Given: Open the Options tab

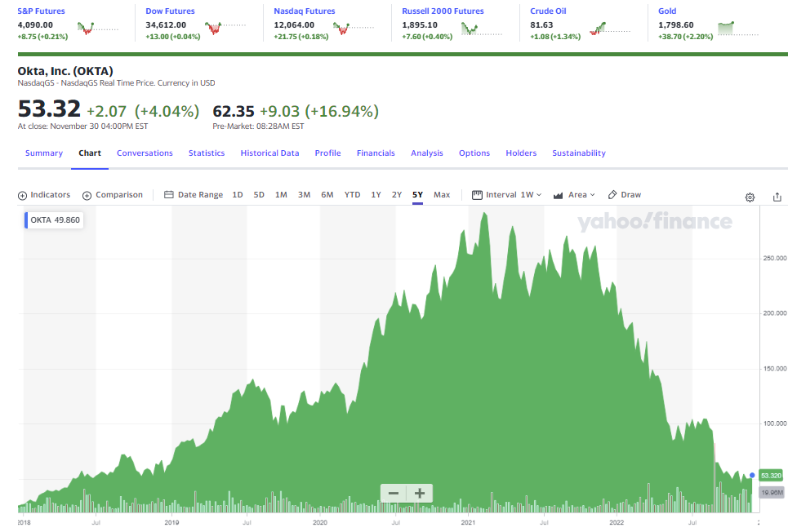Looking at the screenshot, I should point(474,153).
